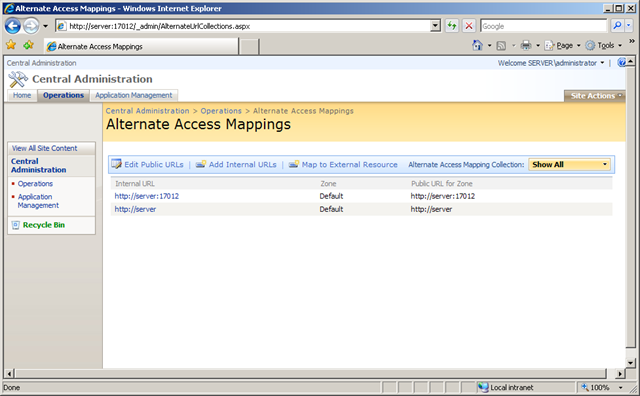The image size is (640, 396).
Task: Open the Welcome SERVER\administrator menu
Action: pyautogui.click(x=551, y=63)
